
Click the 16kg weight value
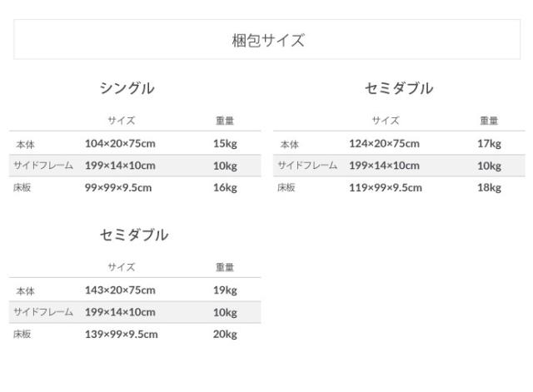click(225, 188)
